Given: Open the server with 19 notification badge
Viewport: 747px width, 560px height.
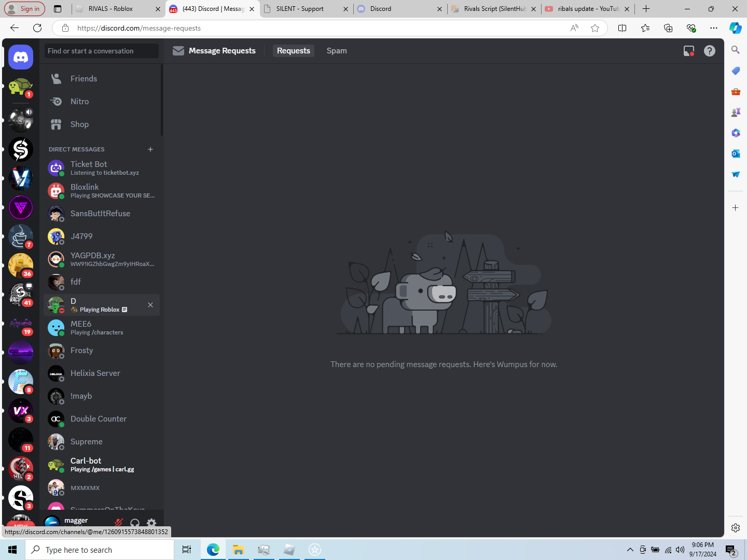Looking at the screenshot, I should (x=21, y=324).
